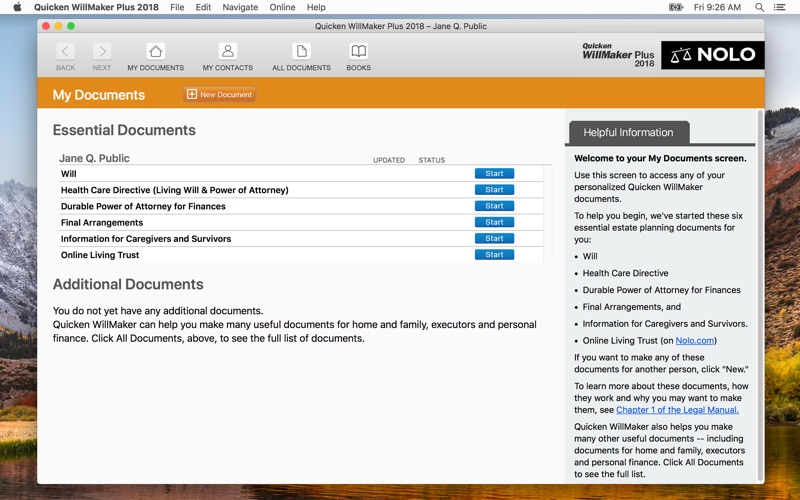Viewport: 800px width, 500px height.
Task: Click the New Document button
Action: point(219,94)
